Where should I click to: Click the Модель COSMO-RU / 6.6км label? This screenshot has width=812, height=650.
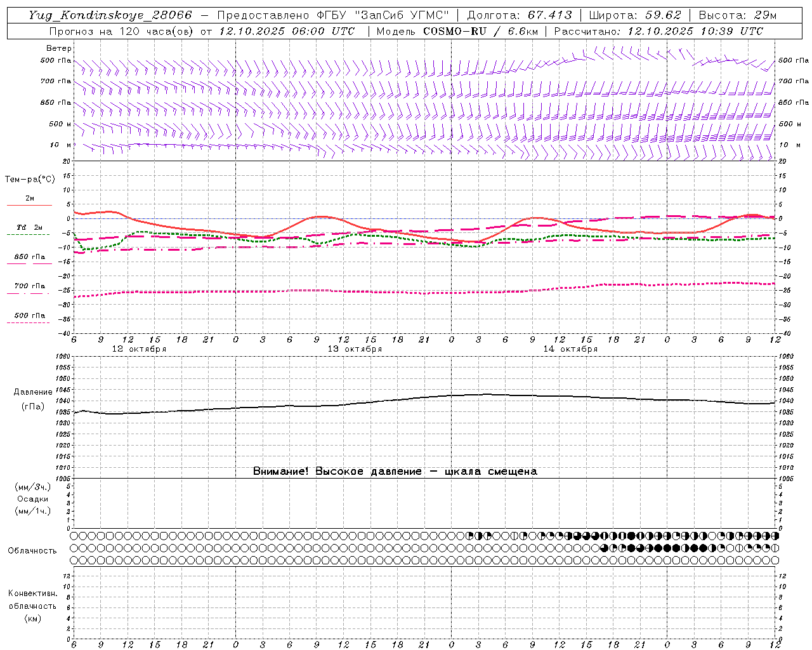[x=457, y=31]
